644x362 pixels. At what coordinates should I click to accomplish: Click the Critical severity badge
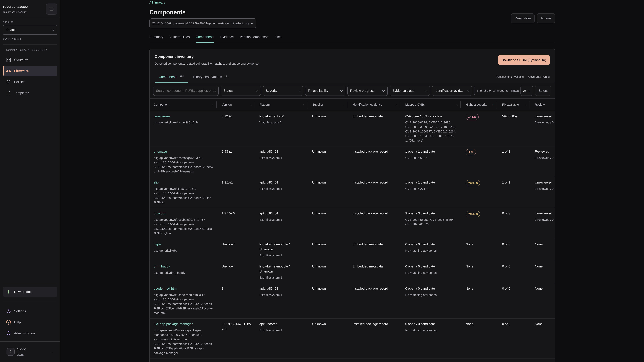[472, 117]
